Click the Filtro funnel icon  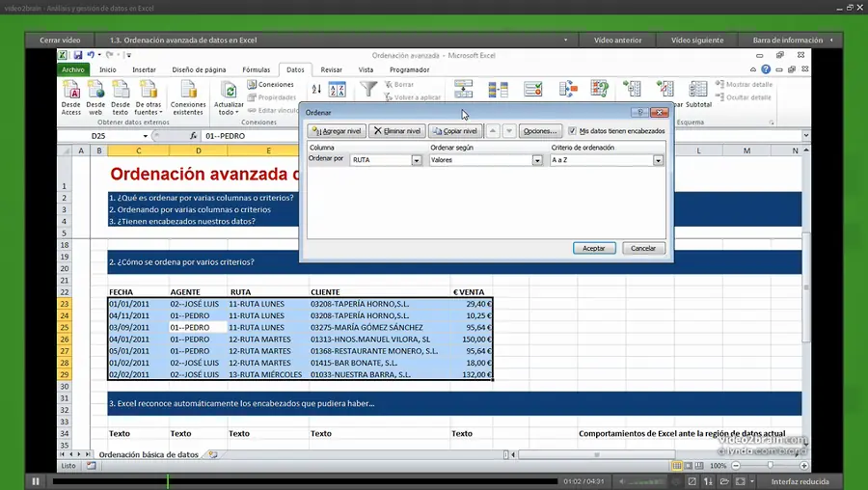(368, 89)
